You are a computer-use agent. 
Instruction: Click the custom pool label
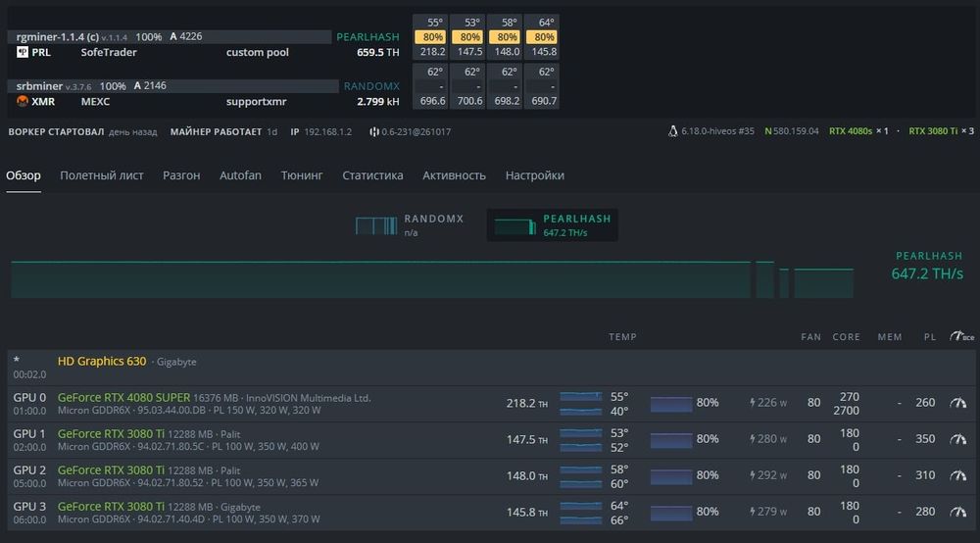pyautogui.click(x=258, y=53)
